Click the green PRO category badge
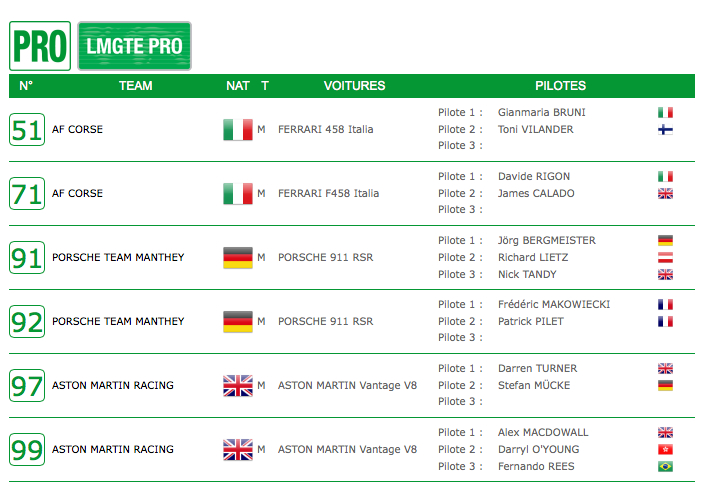Image resolution: width=710 pixels, height=492 pixels. click(x=40, y=46)
